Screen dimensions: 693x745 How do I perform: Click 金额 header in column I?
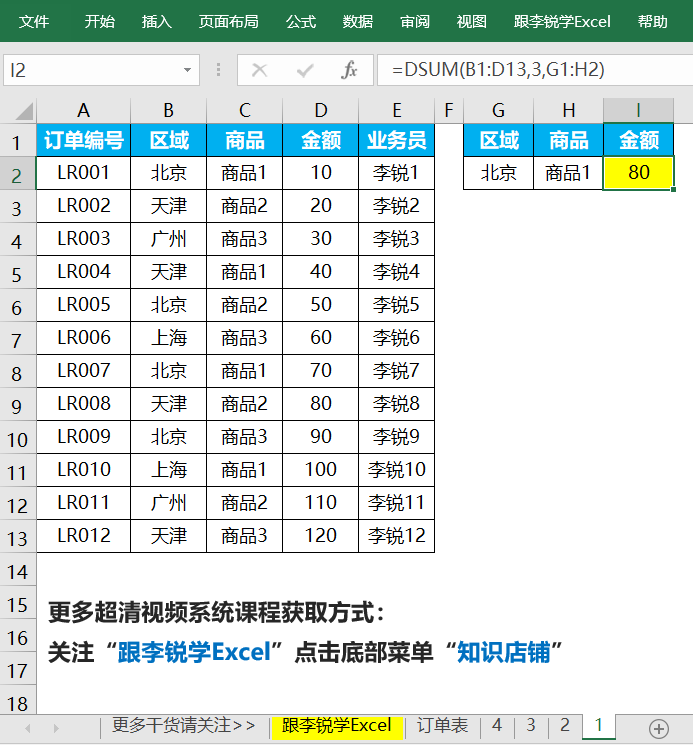pyautogui.click(x=638, y=140)
